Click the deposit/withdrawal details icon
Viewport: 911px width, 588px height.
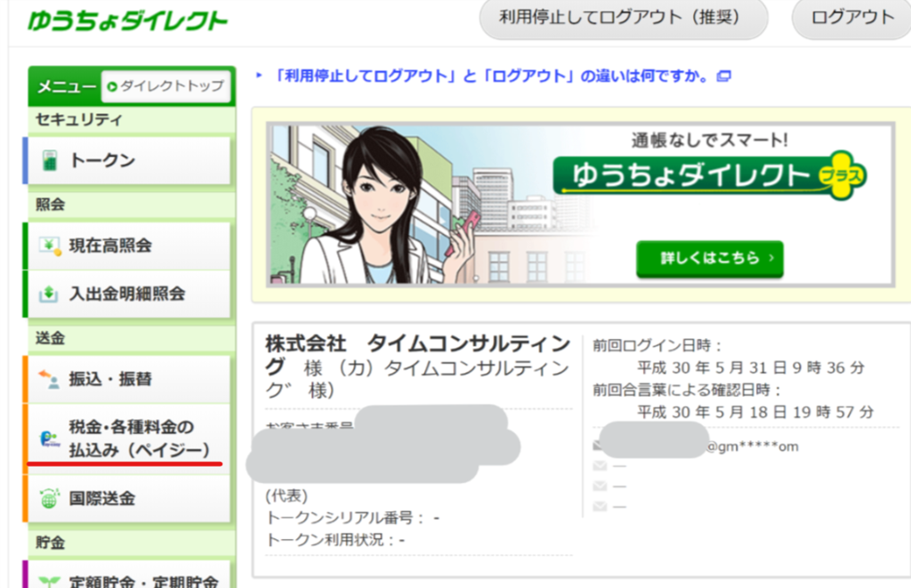tap(49, 294)
